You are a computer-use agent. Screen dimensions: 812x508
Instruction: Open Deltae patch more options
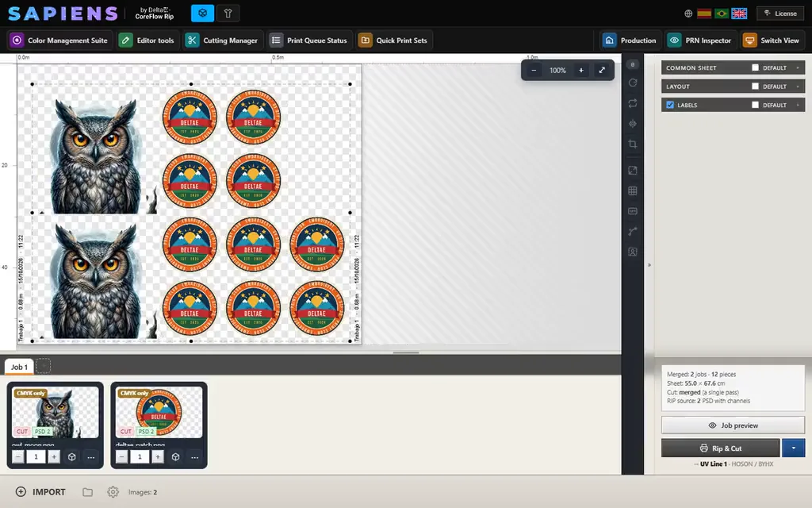(195, 456)
